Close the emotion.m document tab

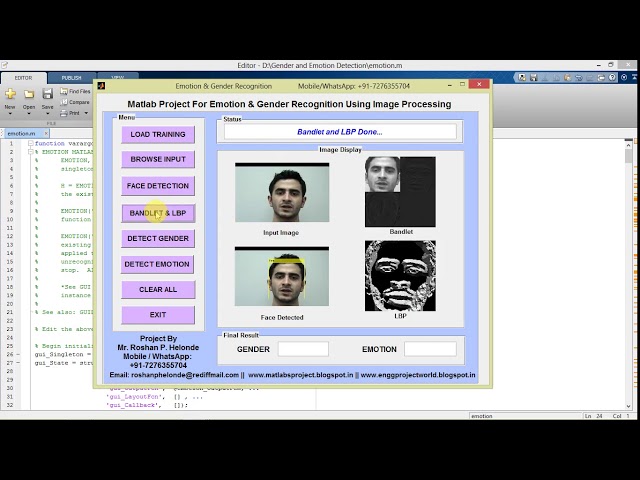click(x=46, y=133)
